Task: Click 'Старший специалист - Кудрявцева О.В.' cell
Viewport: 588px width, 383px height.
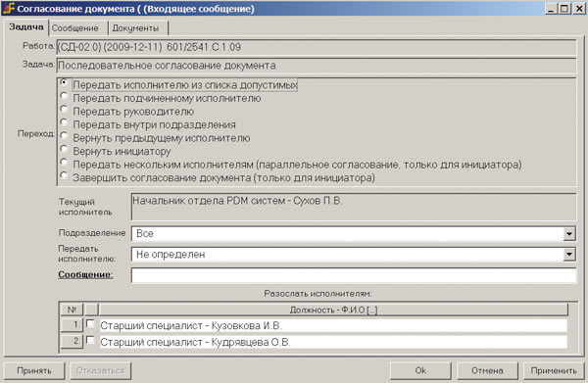Action: pyautogui.click(x=333, y=342)
